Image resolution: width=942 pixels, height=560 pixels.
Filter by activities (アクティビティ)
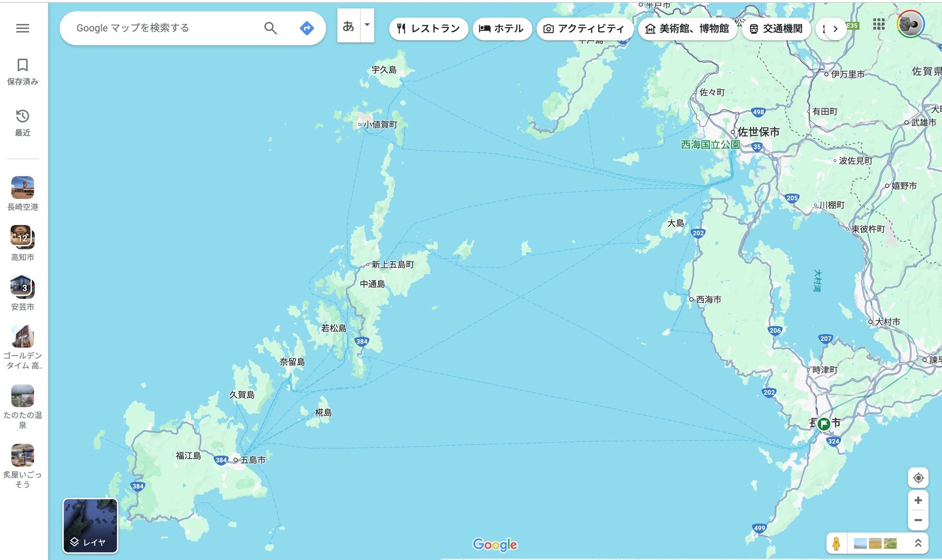pos(585,29)
